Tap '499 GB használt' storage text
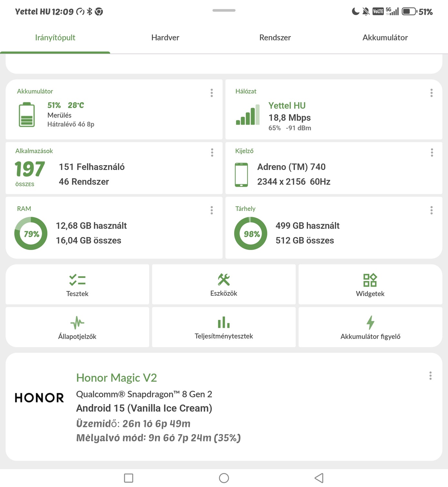Screen dimensions: 448x487 pyautogui.click(x=307, y=225)
